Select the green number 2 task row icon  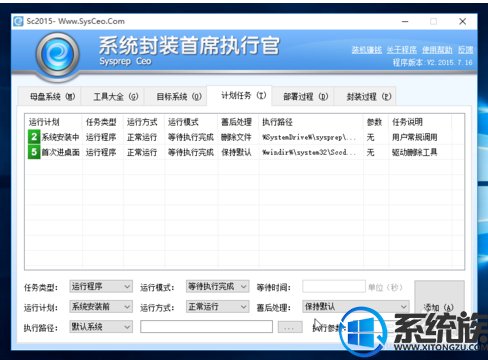click(x=34, y=137)
